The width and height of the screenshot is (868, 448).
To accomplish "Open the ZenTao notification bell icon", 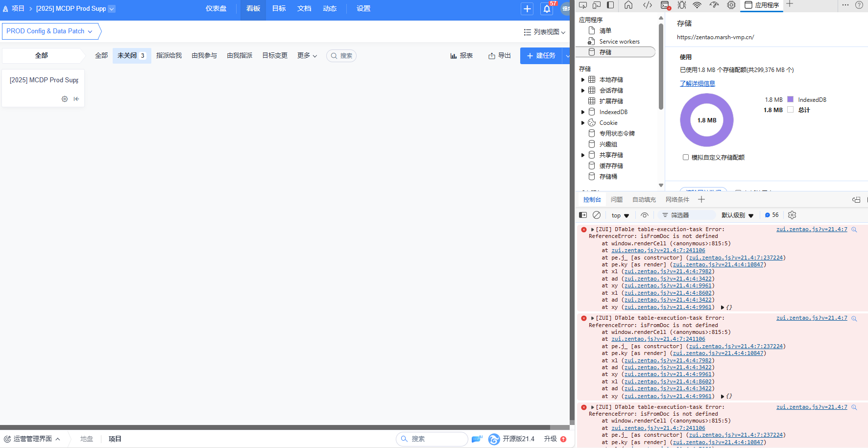I will 547,8.
